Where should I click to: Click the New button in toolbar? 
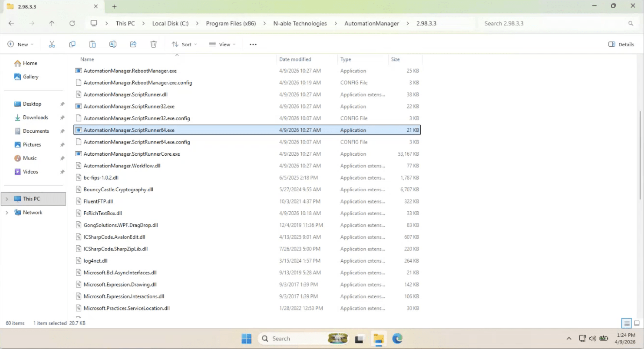[20, 44]
